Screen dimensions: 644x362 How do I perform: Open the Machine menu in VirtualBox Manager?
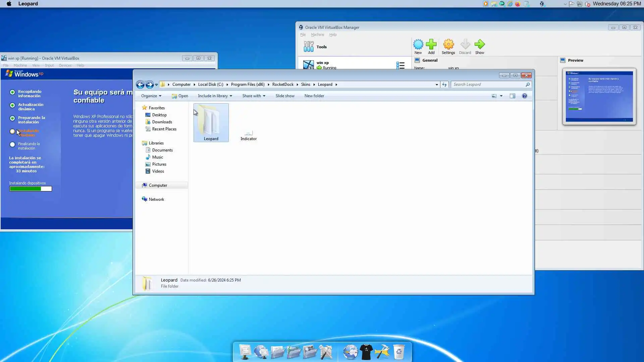(x=317, y=35)
